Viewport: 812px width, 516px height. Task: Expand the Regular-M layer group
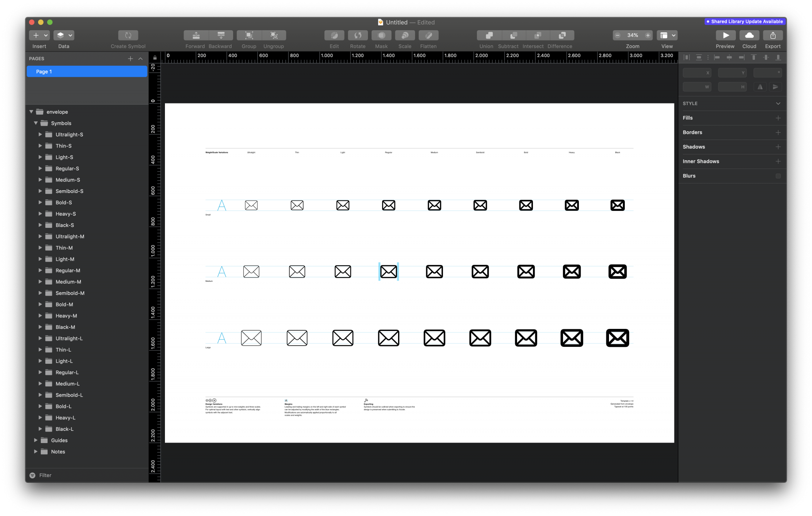click(40, 270)
